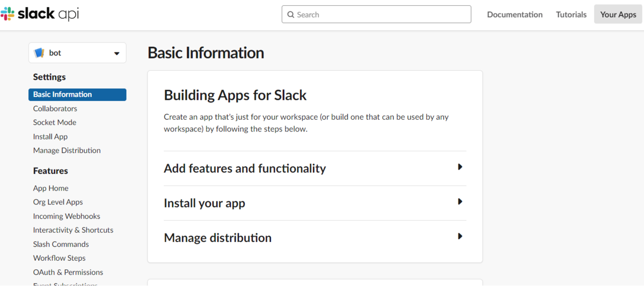Navigate to OAuth & Permissions
Image resolution: width=644 pixels, height=286 pixels.
pos(68,272)
